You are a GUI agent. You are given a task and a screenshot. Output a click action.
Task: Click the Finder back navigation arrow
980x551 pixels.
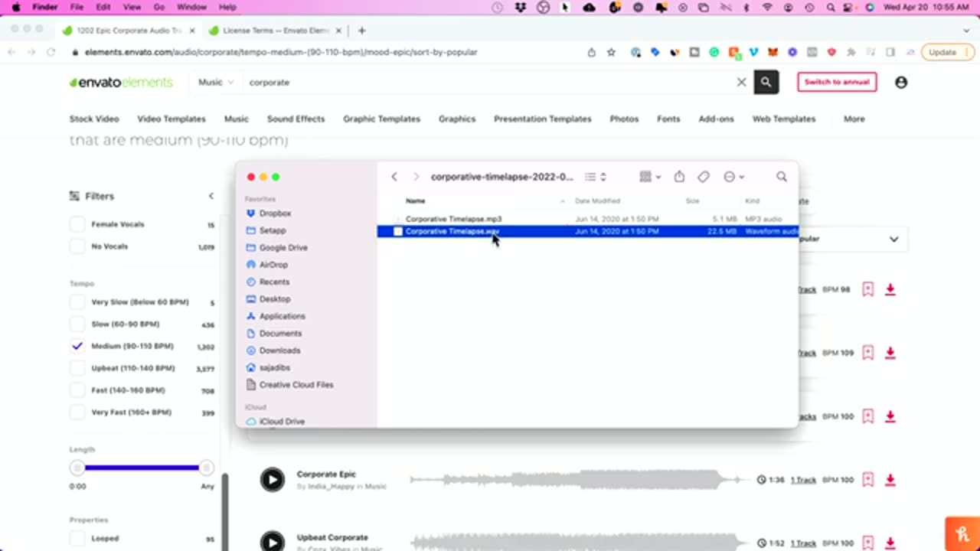394,177
